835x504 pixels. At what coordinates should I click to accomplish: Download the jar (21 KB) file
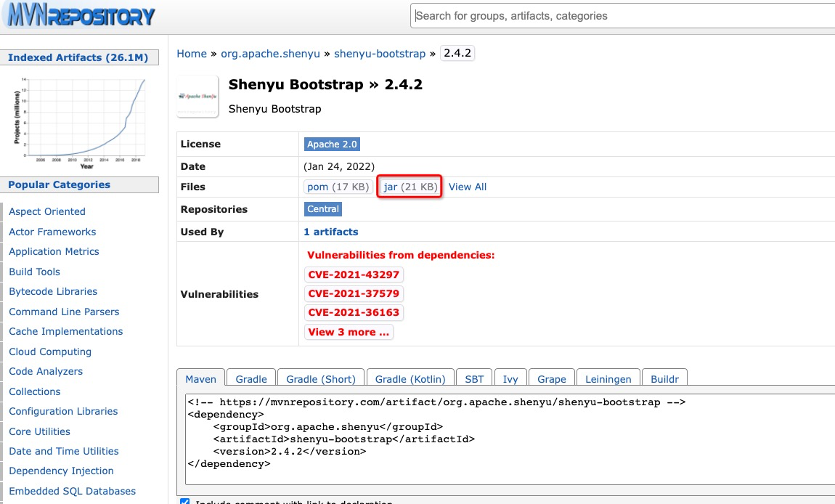pos(410,187)
